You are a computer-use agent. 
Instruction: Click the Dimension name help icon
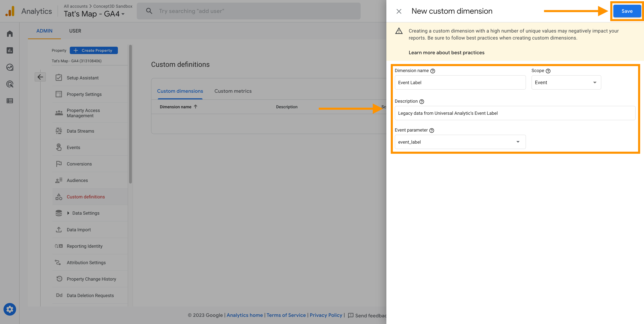point(433,71)
